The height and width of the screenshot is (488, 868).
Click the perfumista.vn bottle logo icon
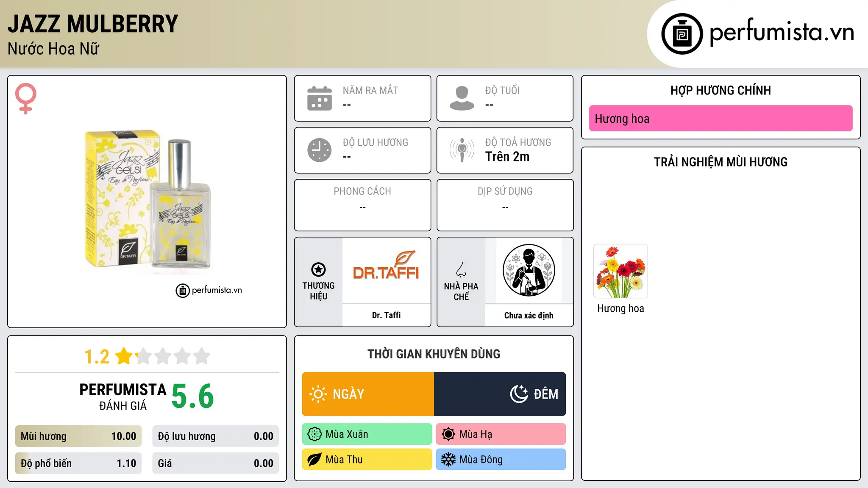[682, 33]
